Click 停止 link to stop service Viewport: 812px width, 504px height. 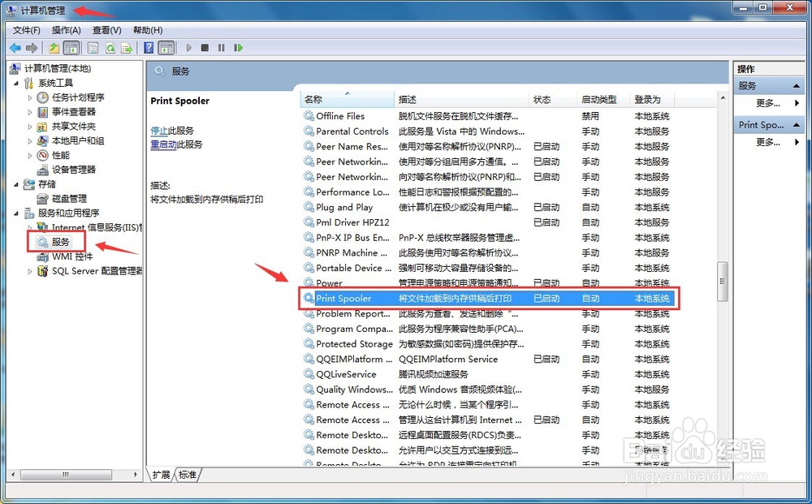point(159,131)
